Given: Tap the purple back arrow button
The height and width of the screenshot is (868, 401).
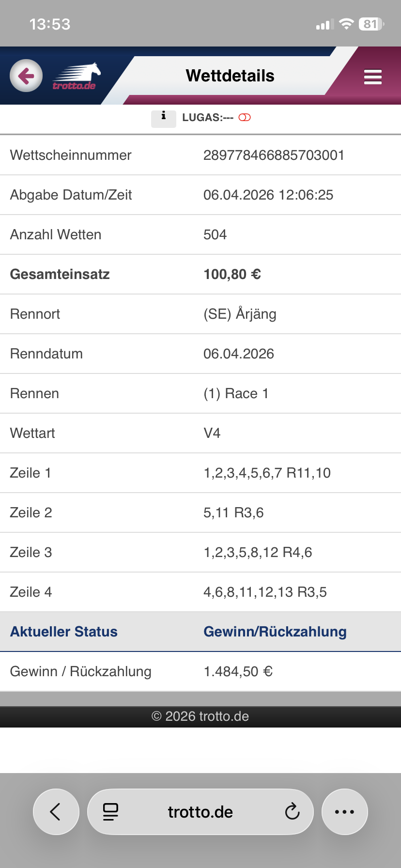Looking at the screenshot, I should point(26,76).
